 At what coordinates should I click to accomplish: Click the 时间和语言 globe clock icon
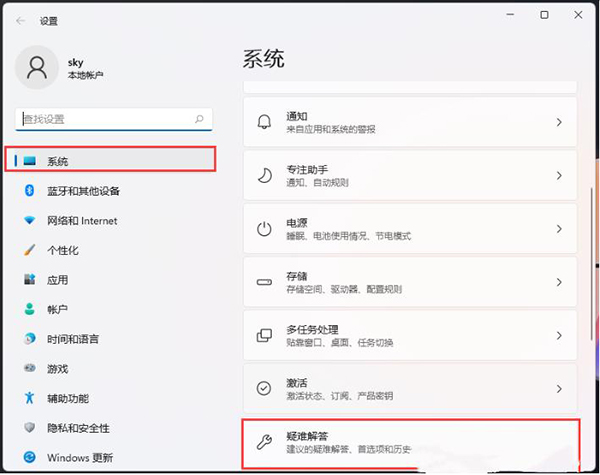coord(29,338)
